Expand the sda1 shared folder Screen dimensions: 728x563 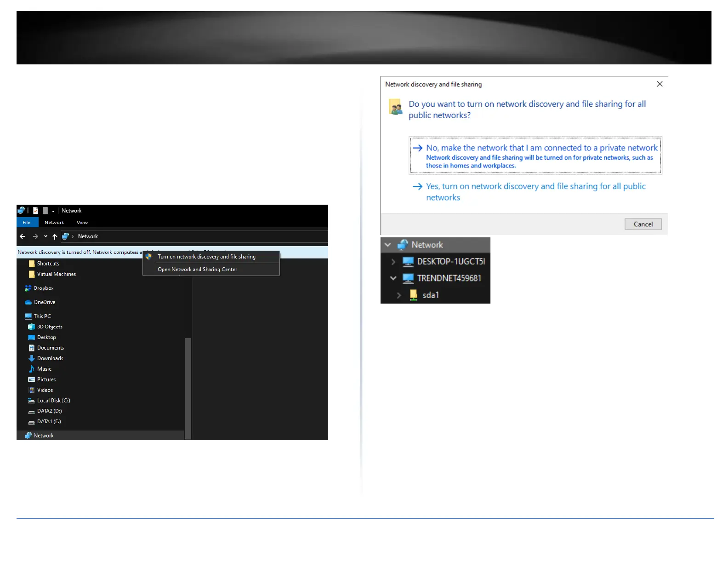pyautogui.click(x=399, y=295)
